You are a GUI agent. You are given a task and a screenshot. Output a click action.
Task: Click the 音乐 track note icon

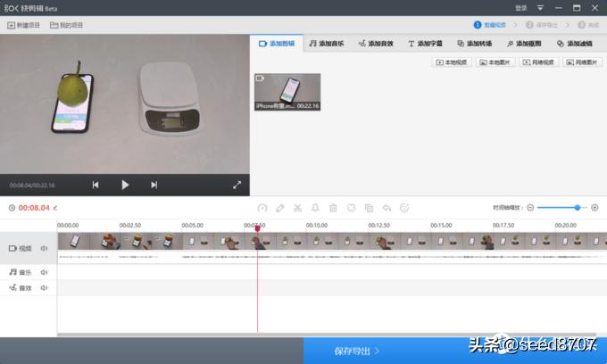tap(12, 272)
